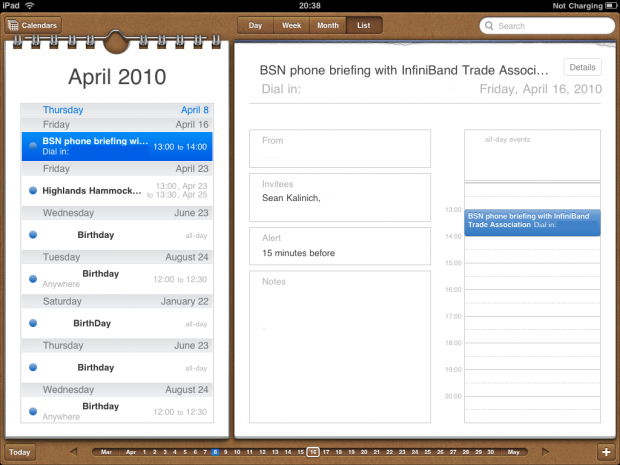Go to next month arrow
Image resolution: width=620 pixels, height=465 pixels.
(x=545, y=452)
